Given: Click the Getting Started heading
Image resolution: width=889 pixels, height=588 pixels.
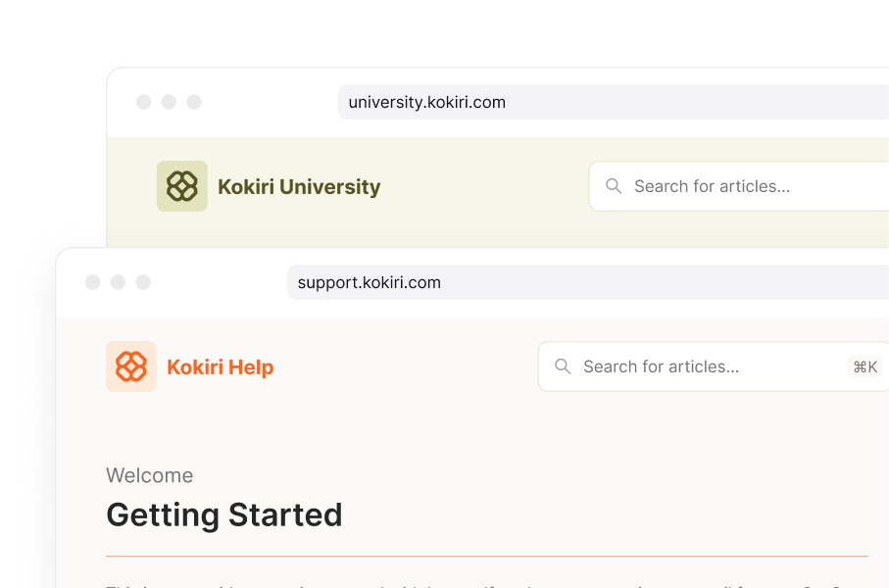Looking at the screenshot, I should 223,514.
